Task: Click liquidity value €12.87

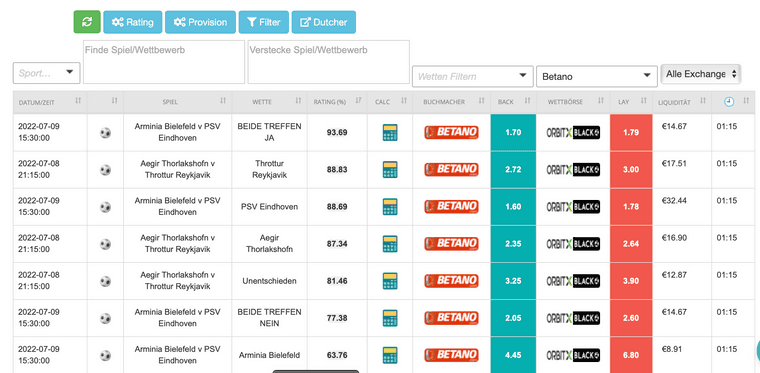Action: (674, 275)
